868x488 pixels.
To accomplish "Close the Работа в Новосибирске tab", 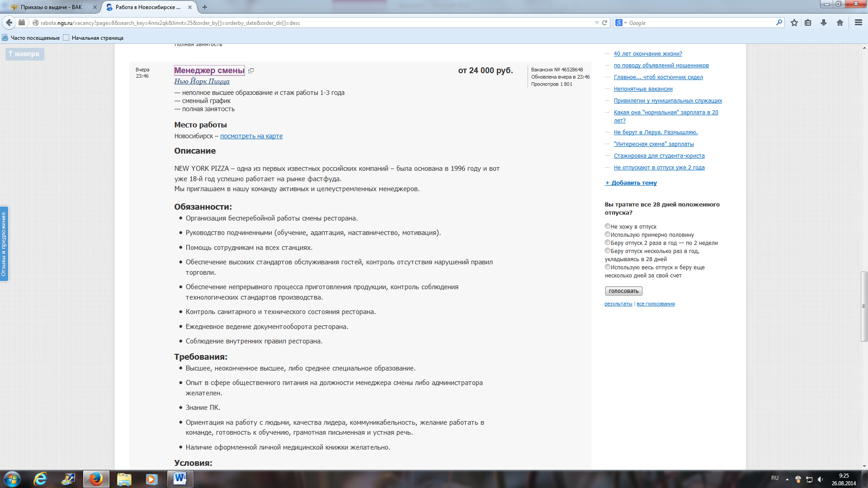I will pos(190,7).
